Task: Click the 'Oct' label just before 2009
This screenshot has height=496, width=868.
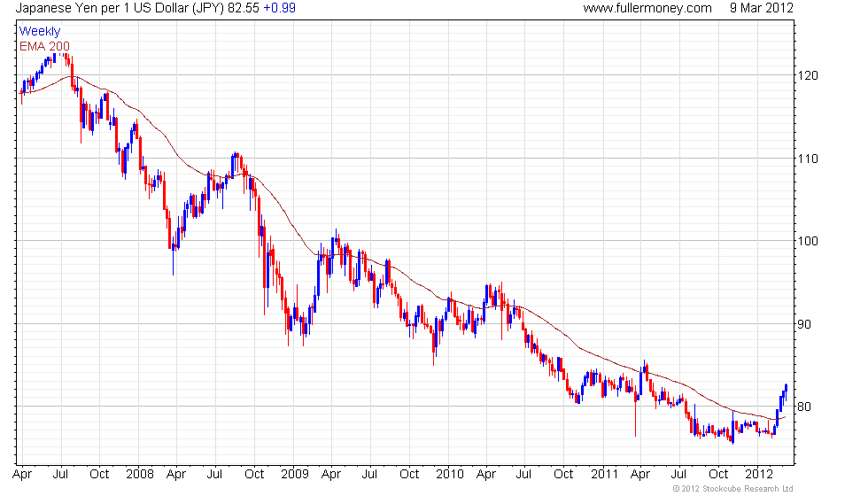Action: click(254, 475)
